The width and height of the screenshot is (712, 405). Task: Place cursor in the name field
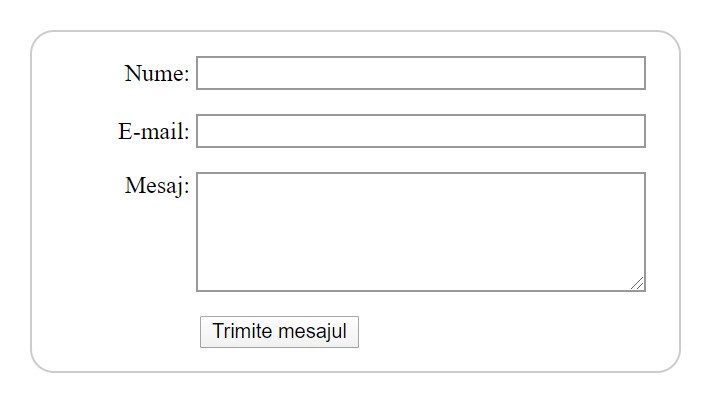click(420, 73)
